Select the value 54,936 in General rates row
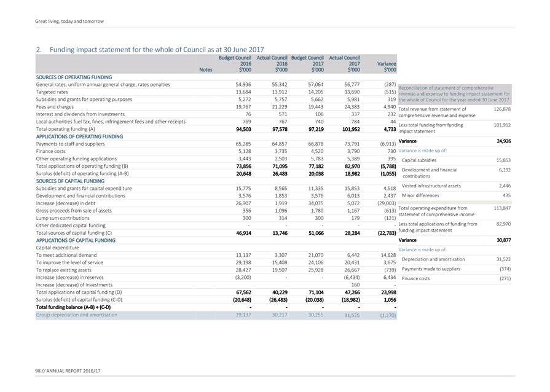The height and width of the screenshot is (392, 550). click(243, 85)
